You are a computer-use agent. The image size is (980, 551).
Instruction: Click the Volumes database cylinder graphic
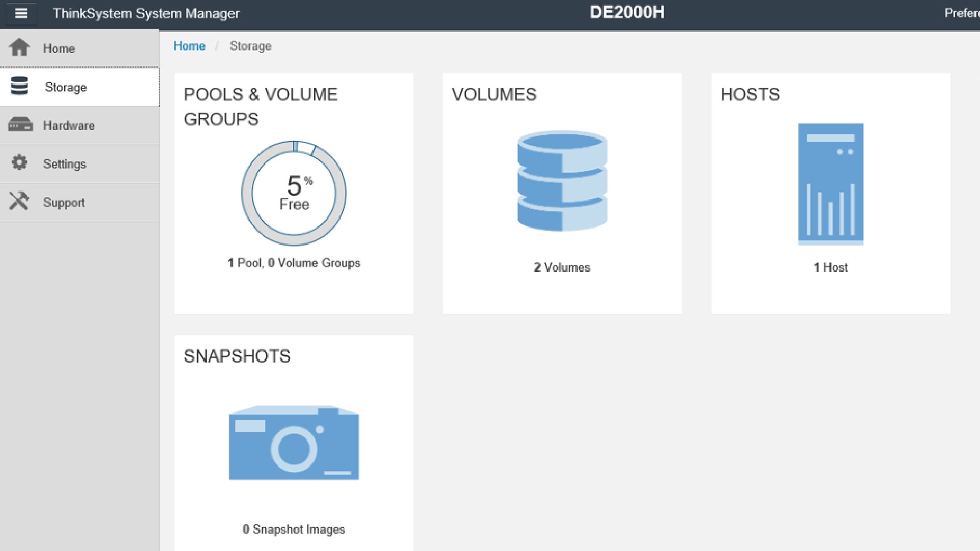(562, 181)
